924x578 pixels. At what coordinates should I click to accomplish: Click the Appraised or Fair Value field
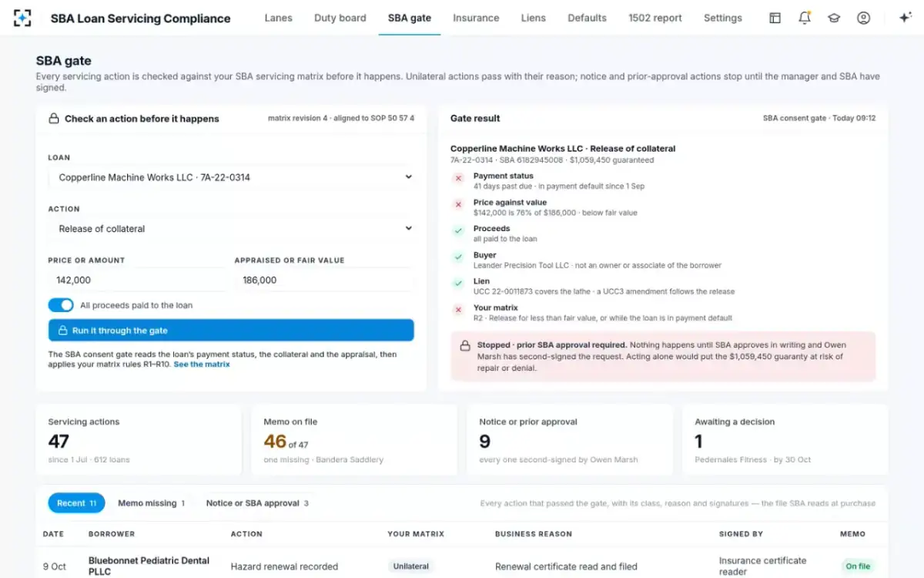324,281
